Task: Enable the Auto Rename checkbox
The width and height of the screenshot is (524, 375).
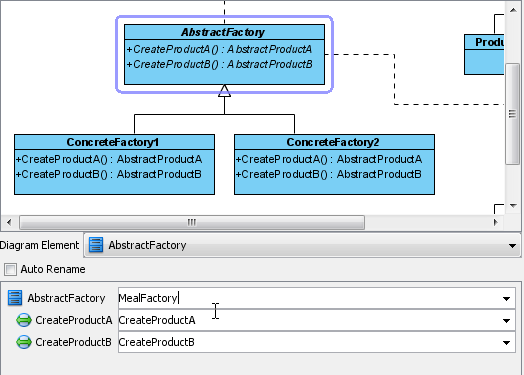Action: [10, 269]
